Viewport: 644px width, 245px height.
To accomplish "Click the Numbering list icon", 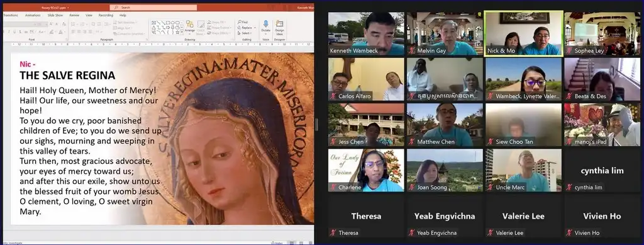I will (x=82, y=24).
